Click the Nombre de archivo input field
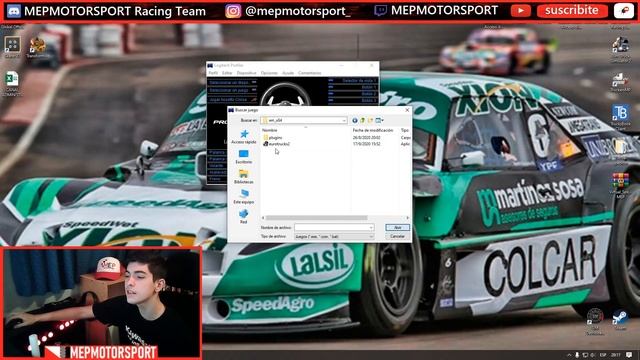Image resolution: width=640 pixels, height=360 pixels. click(334, 227)
